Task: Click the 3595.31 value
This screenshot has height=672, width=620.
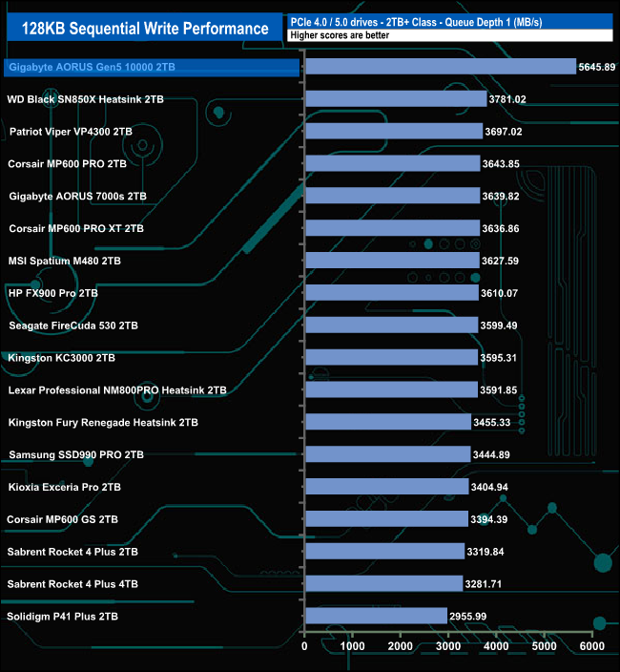Action: (499, 358)
